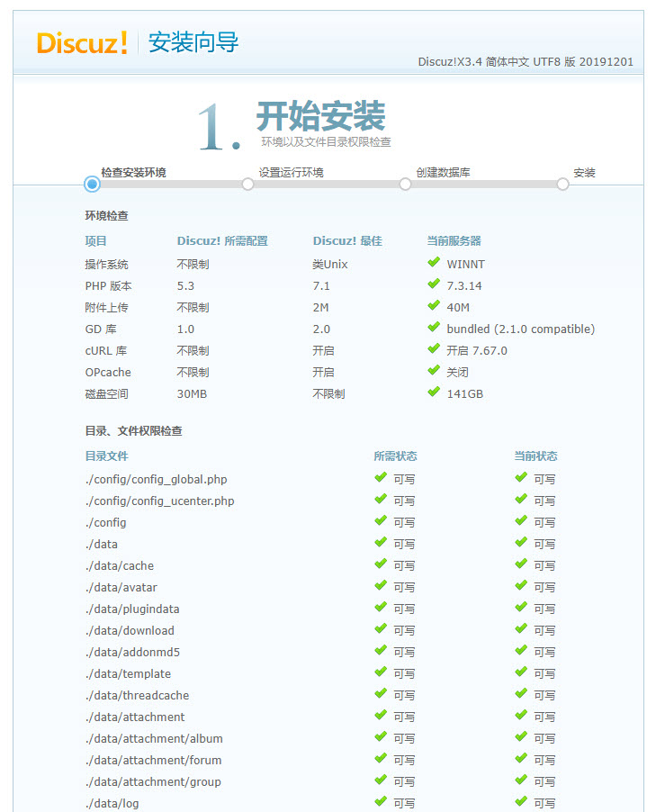
Task: Click the 设置运行环境 step label
Action: pos(291,173)
